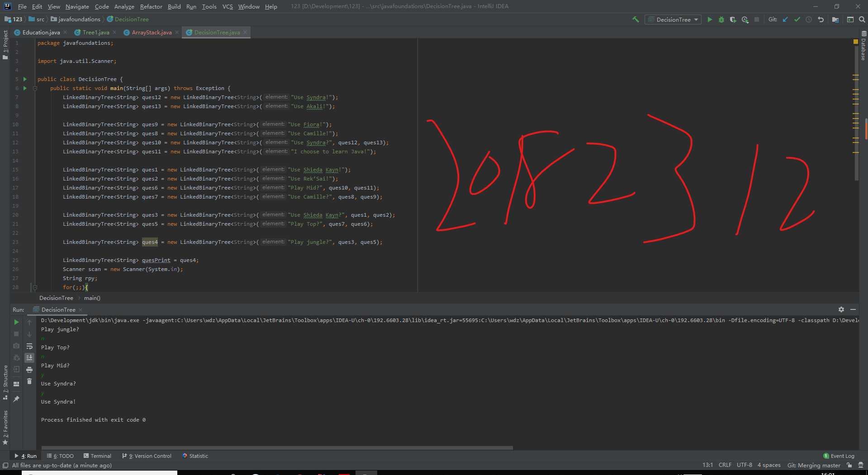Click the Run console horizontal scrollbar
The height and width of the screenshot is (475, 868).
[x=277, y=448]
